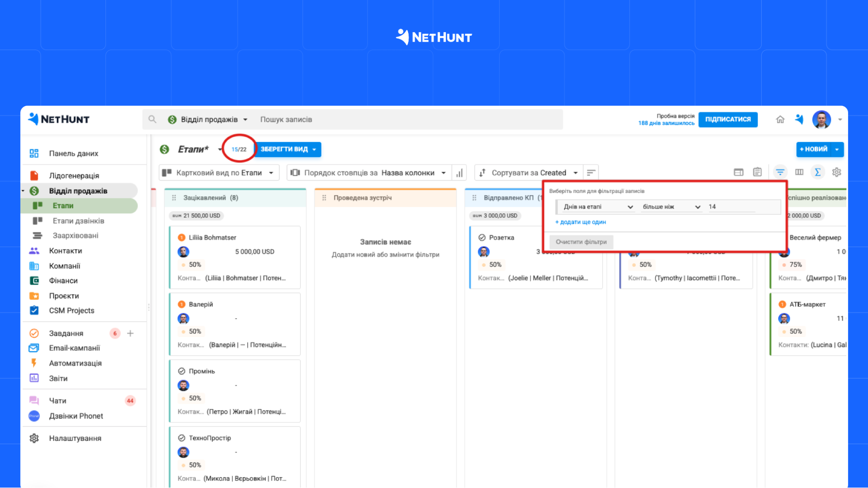Go to home via house icon
Image resolution: width=868 pixels, height=488 pixels.
coord(780,119)
